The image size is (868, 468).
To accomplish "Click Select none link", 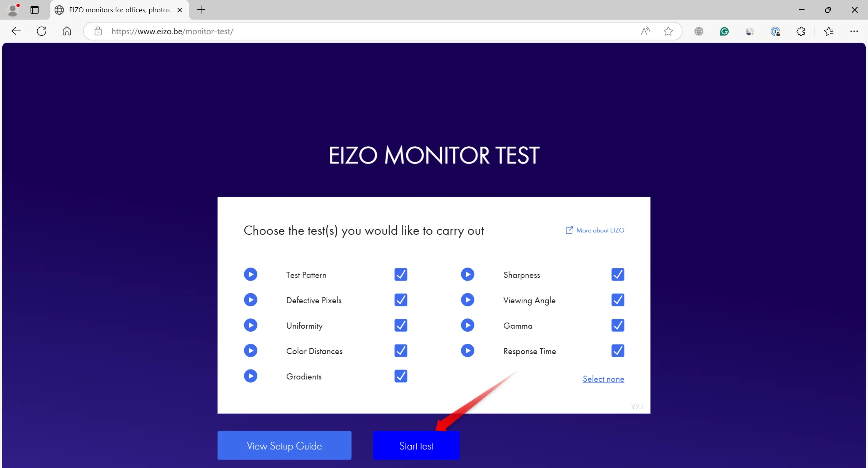I will pos(603,379).
